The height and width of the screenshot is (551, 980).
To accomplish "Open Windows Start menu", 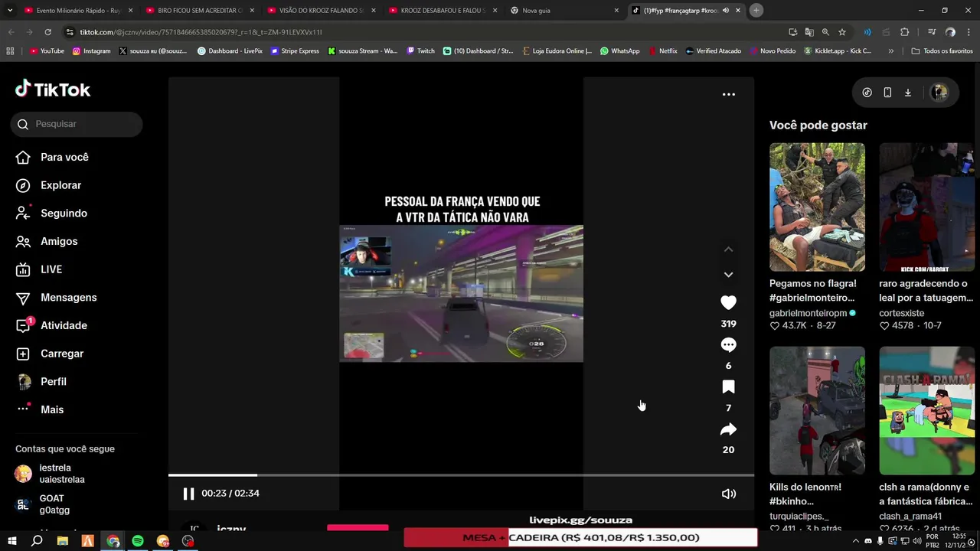I will 11,541.
